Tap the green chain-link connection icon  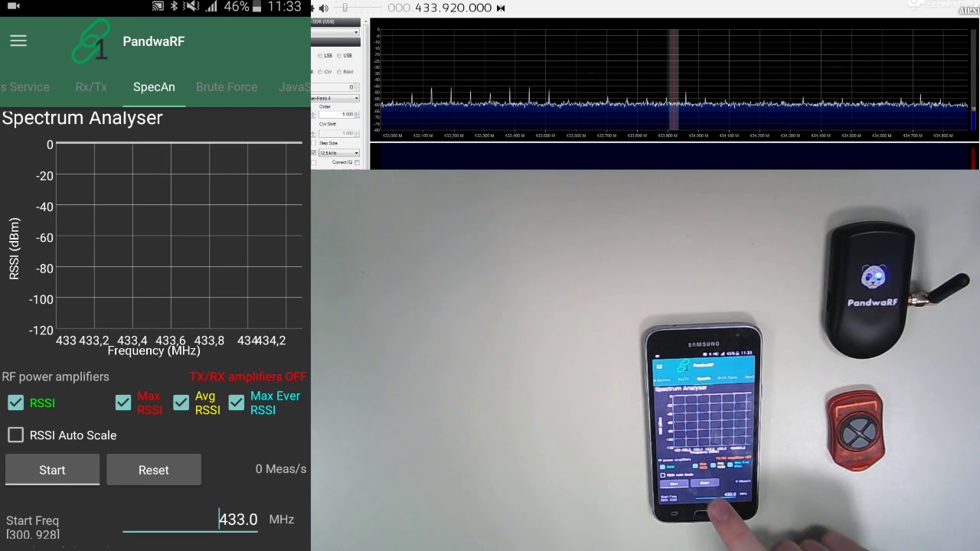click(90, 41)
